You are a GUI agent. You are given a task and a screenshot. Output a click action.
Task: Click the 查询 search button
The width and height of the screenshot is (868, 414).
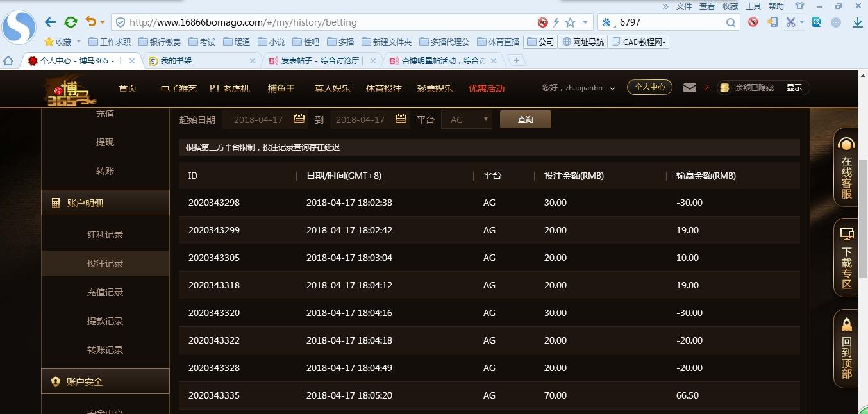(525, 120)
